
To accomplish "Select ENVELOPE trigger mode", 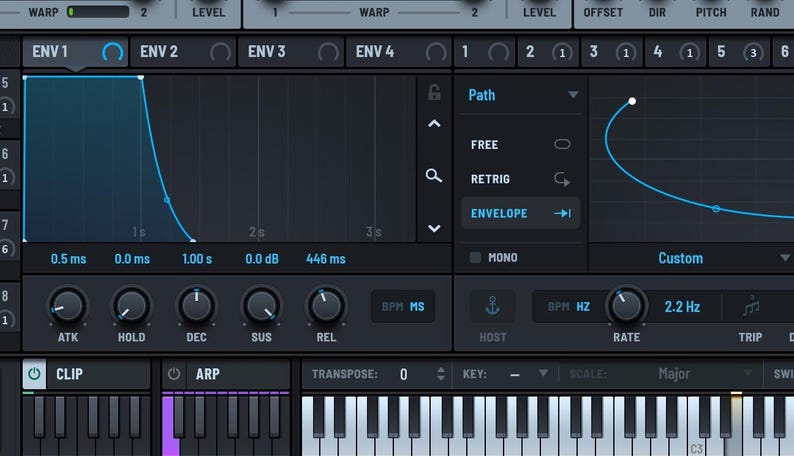I will [x=521, y=213].
